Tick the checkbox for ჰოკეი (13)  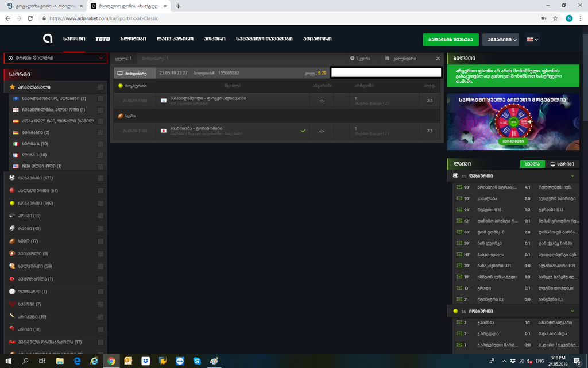(100, 216)
